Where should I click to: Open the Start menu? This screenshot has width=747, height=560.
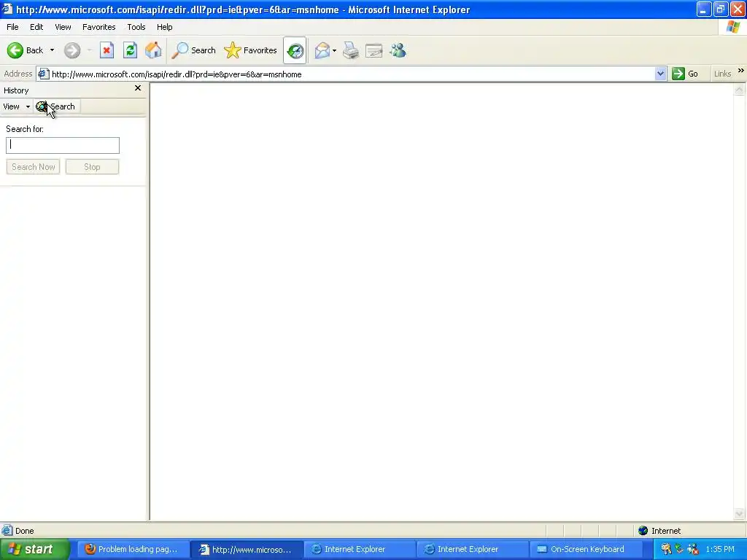pos(34,550)
